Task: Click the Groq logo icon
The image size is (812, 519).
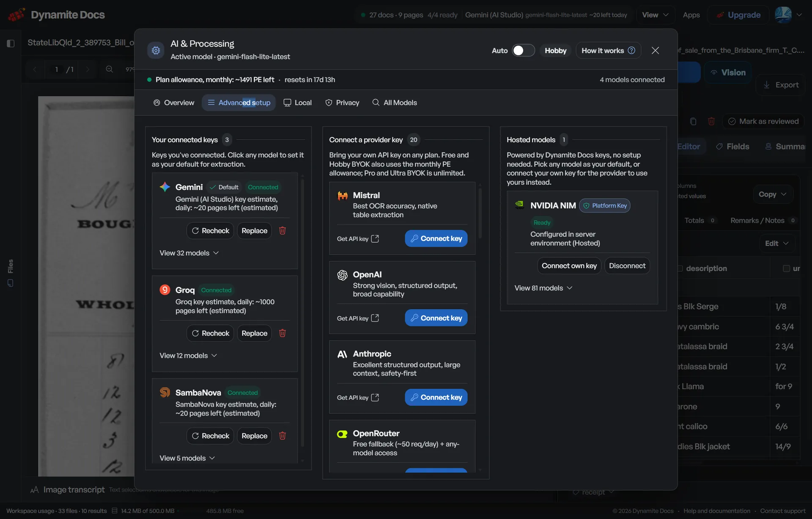Action: tap(165, 290)
